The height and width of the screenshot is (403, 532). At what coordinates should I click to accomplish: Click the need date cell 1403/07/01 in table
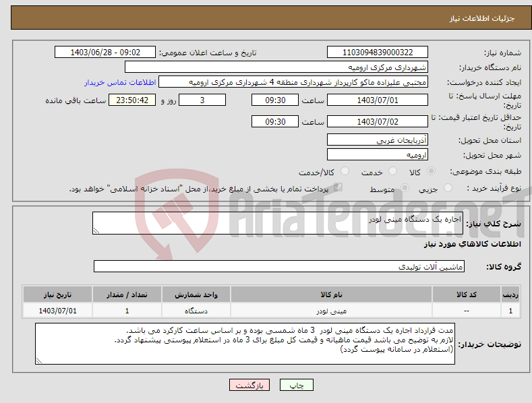click(57, 311)
